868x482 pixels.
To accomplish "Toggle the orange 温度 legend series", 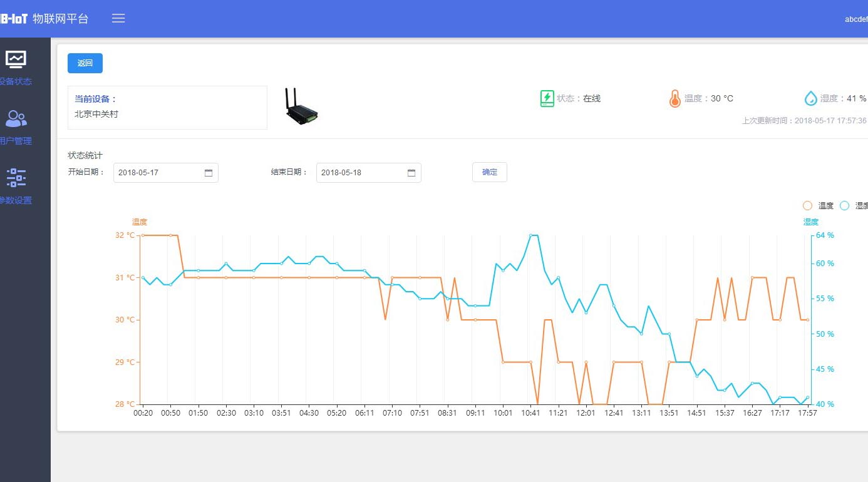I will [807, 205].
